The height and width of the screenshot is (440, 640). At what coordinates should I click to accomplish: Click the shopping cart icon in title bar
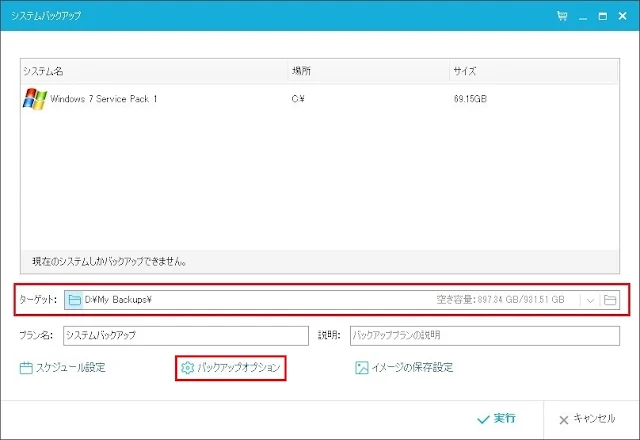[562, 16]
